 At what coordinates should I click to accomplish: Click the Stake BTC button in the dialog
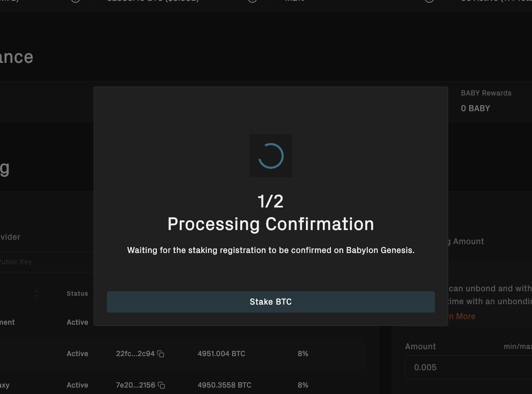[270, 302]
